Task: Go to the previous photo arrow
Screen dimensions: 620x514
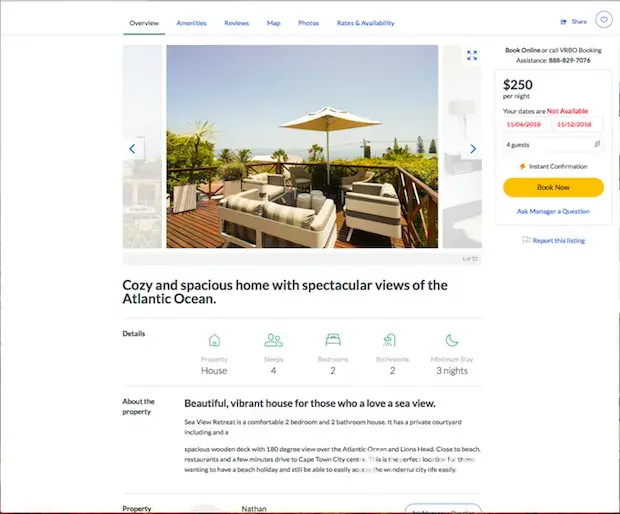Action: (x=132, y=149)
